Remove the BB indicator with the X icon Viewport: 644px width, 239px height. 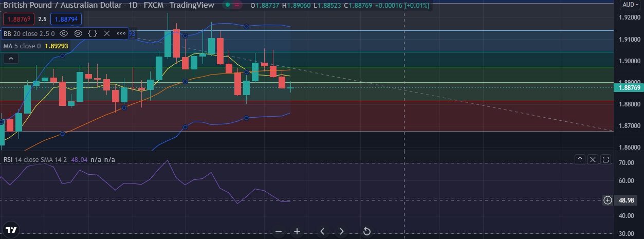[x=107, y=33]
